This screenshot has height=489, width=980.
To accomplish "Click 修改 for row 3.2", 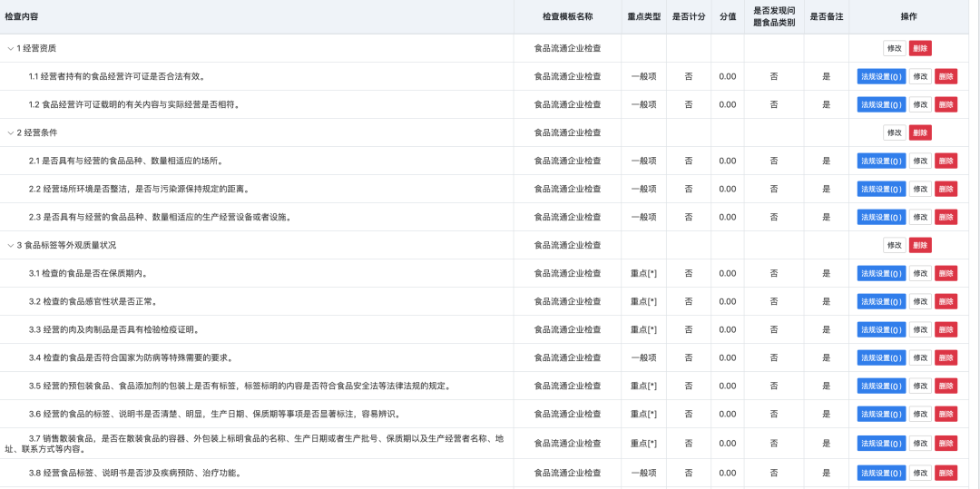I will coord(920,301).
